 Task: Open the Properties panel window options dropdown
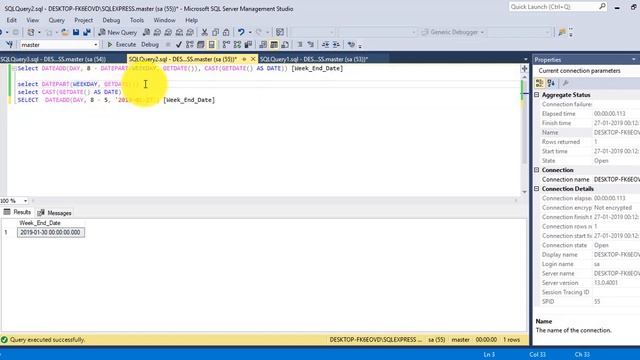click(634, 60)
